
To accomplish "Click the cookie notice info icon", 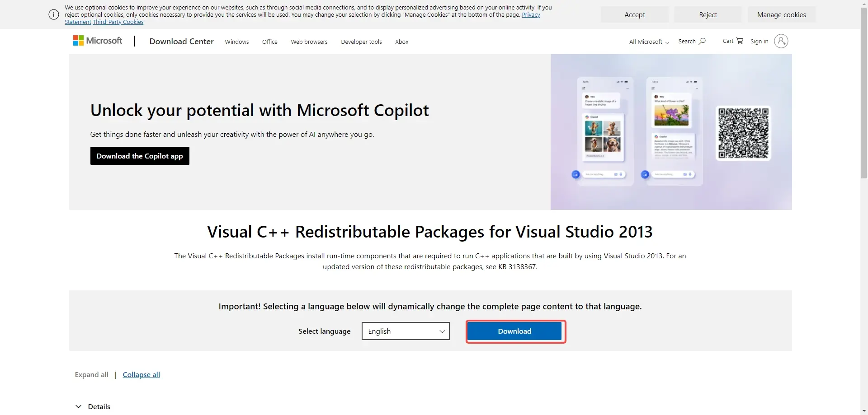I will (x=54, y=14).
